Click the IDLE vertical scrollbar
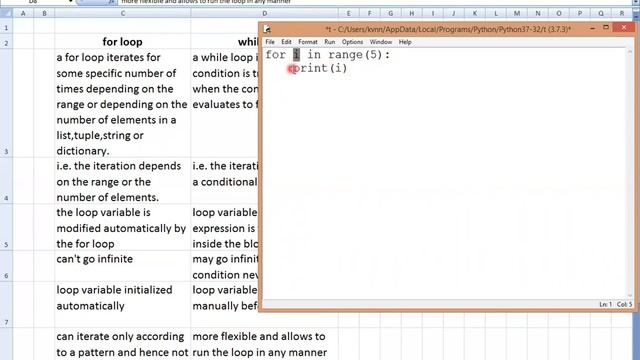Screen dimensions: 640x360 pos(629,173)
